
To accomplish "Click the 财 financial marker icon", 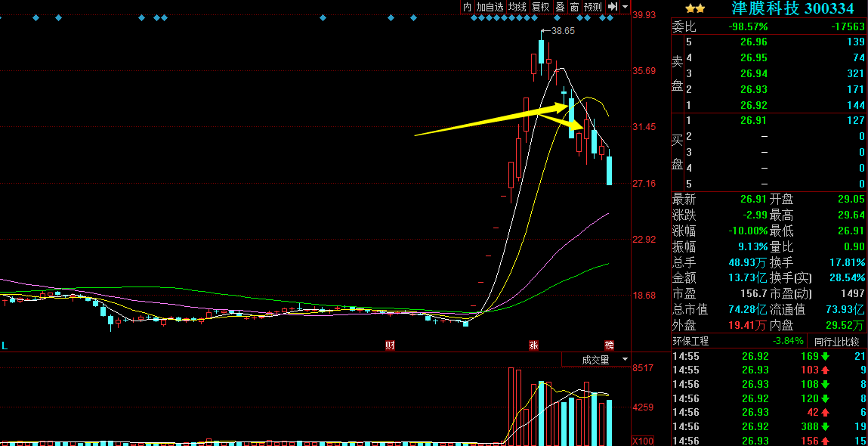I will 391,345.
